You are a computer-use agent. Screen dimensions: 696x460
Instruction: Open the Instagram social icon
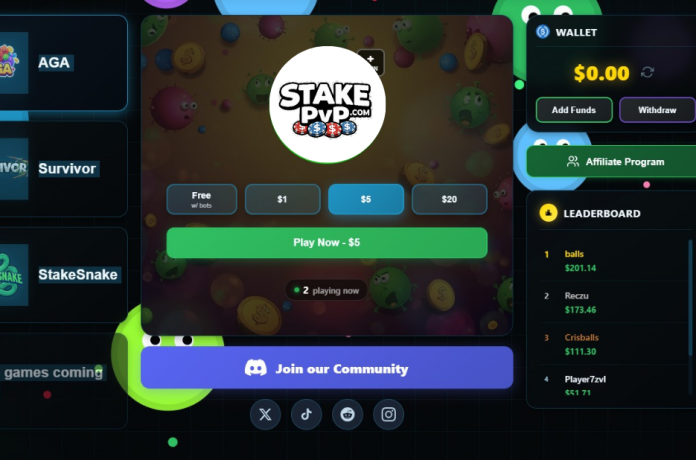click(x=388, y=414)
